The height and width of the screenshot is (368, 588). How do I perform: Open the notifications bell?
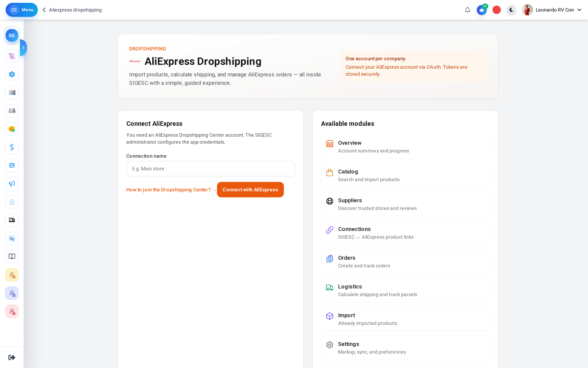(467, 10)
